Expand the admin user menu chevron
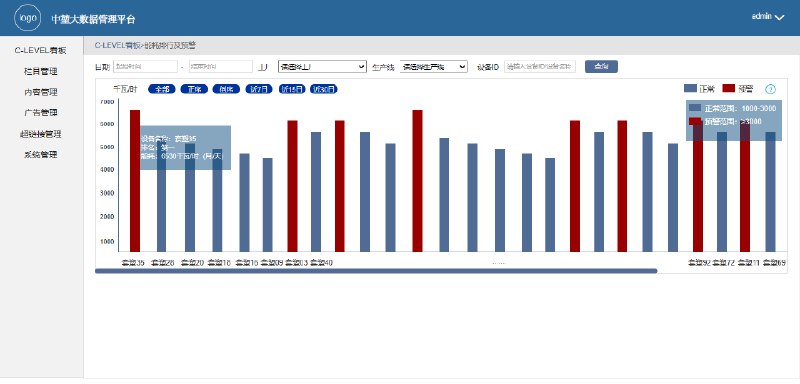This screenshot has height=384, width=800. pos(779,17)
